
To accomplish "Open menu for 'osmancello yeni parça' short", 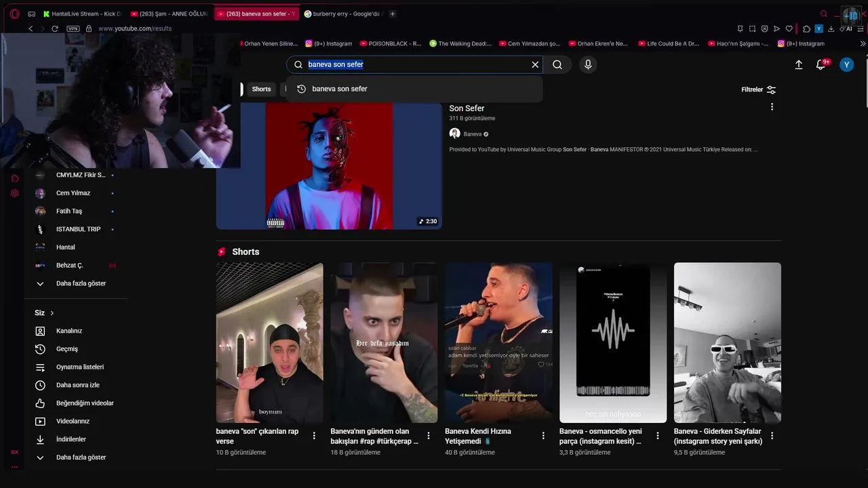I will (657, 436).
